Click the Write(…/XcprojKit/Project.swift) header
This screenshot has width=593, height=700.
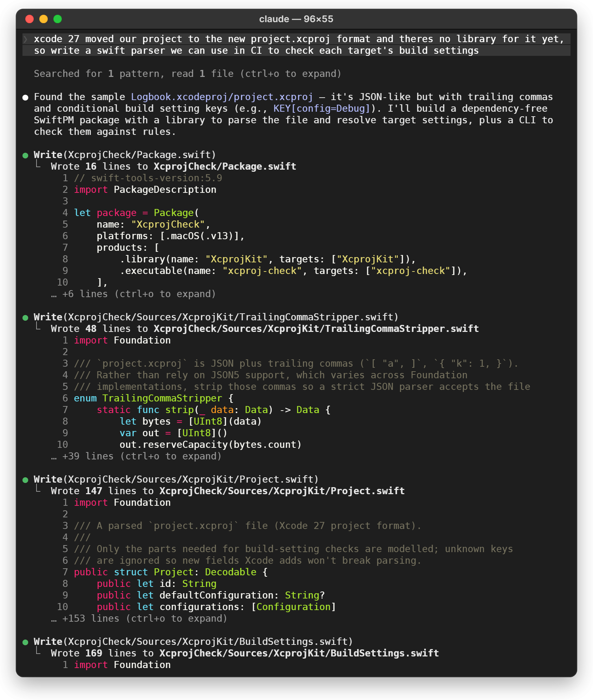[176, 479]
